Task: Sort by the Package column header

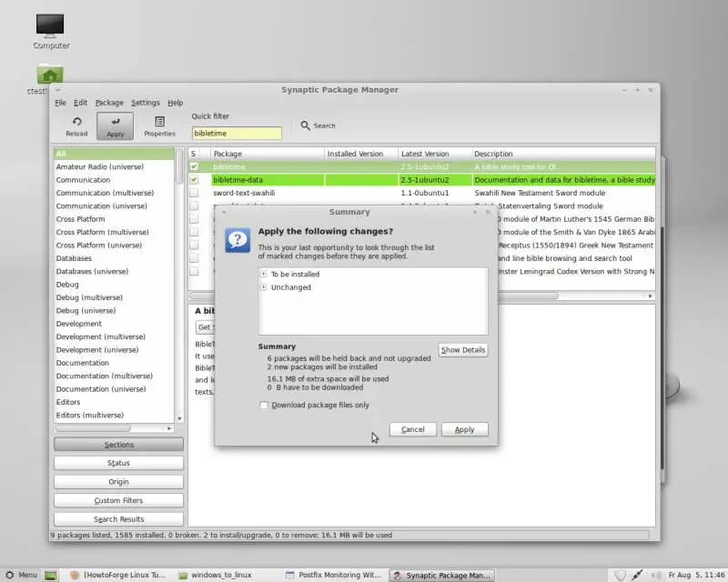Action: click(267, 154)
